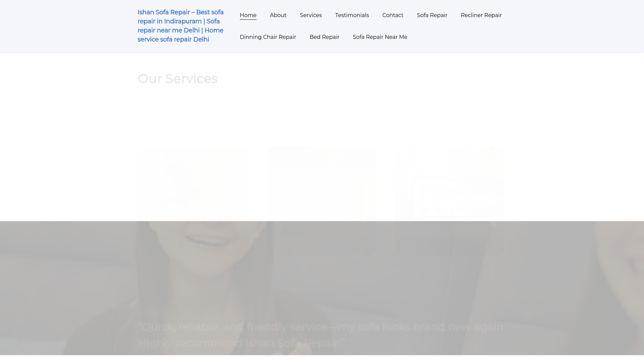Visit Sofa Repair Near Me page
Image resolution: width=644 pixels, height=362 pixels.
(380, 37)
